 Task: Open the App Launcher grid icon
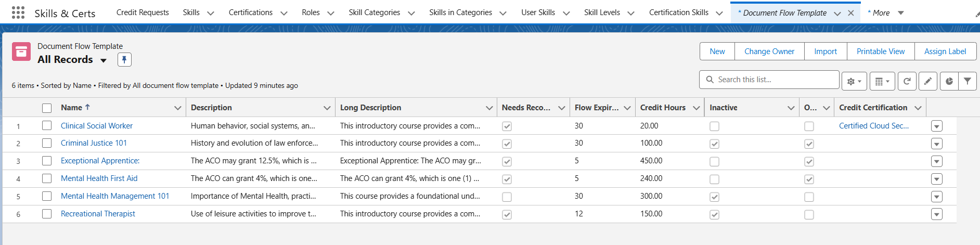pos(18,12)
